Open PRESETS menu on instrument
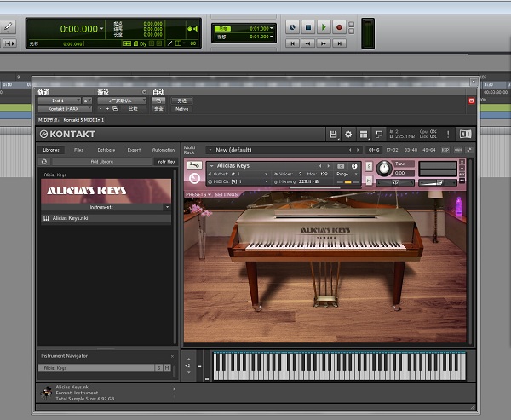The image size is (511, 420). click(x=198, y=195)
